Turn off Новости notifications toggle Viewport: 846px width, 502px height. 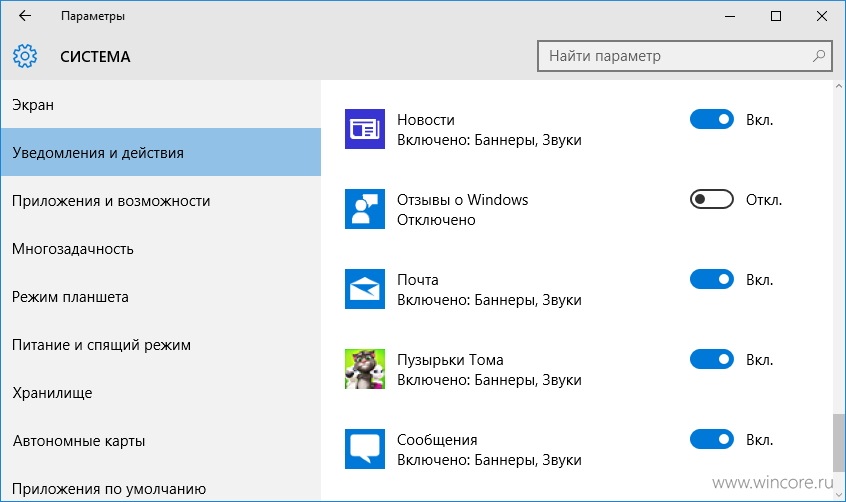[712, 119]
